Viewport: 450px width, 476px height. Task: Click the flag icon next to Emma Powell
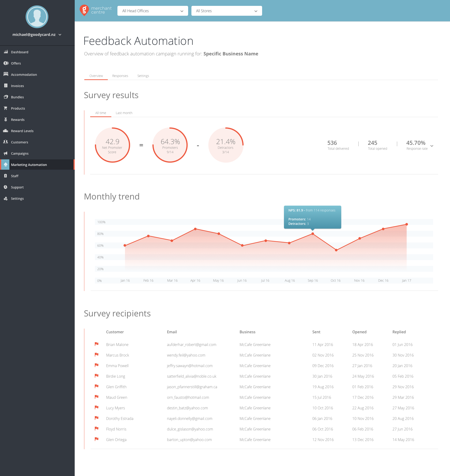[97, 365]
